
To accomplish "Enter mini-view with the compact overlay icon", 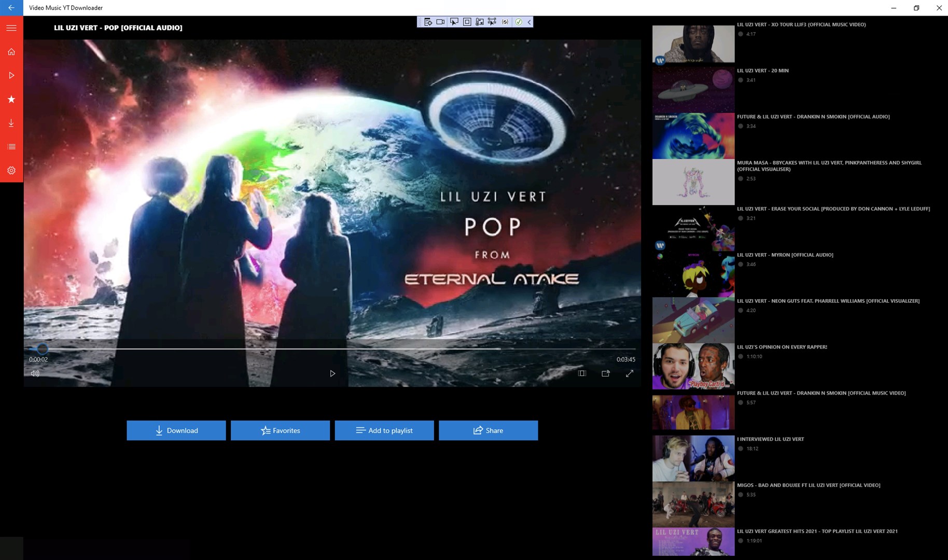I will [606, 373].
